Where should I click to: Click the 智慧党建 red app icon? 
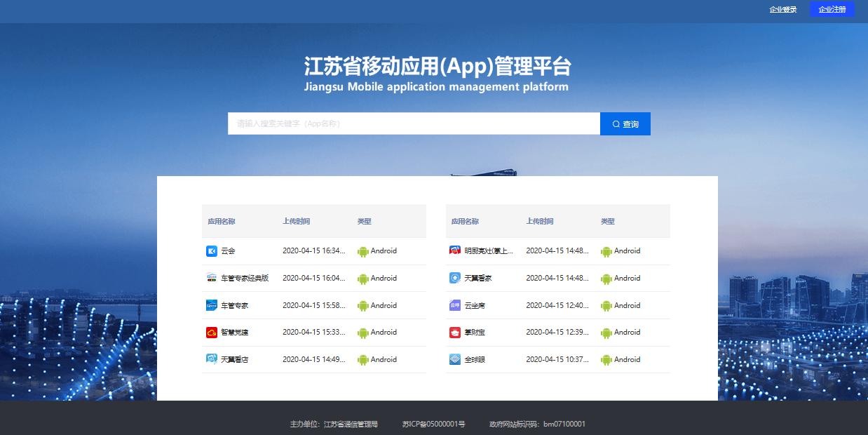pyautogui.click(x=211, y=332)
